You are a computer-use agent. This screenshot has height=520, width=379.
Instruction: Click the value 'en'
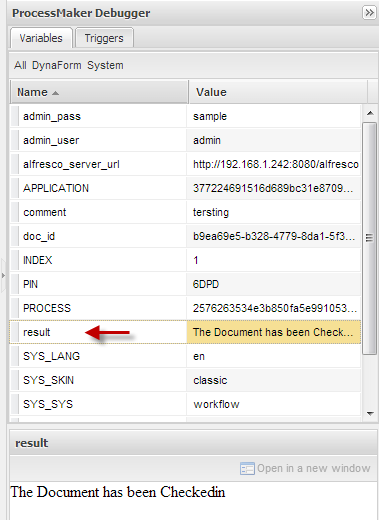point(199,356)
